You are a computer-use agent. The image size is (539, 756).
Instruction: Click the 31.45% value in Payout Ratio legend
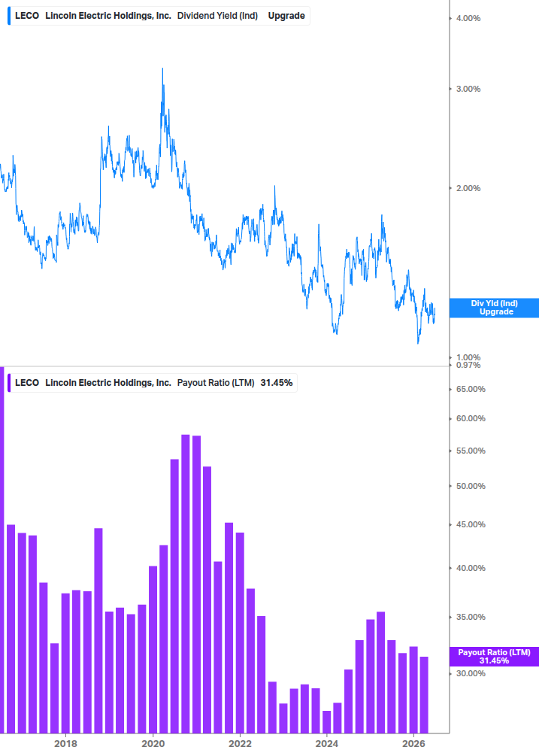pyautogui.click(x=277, y=383)
